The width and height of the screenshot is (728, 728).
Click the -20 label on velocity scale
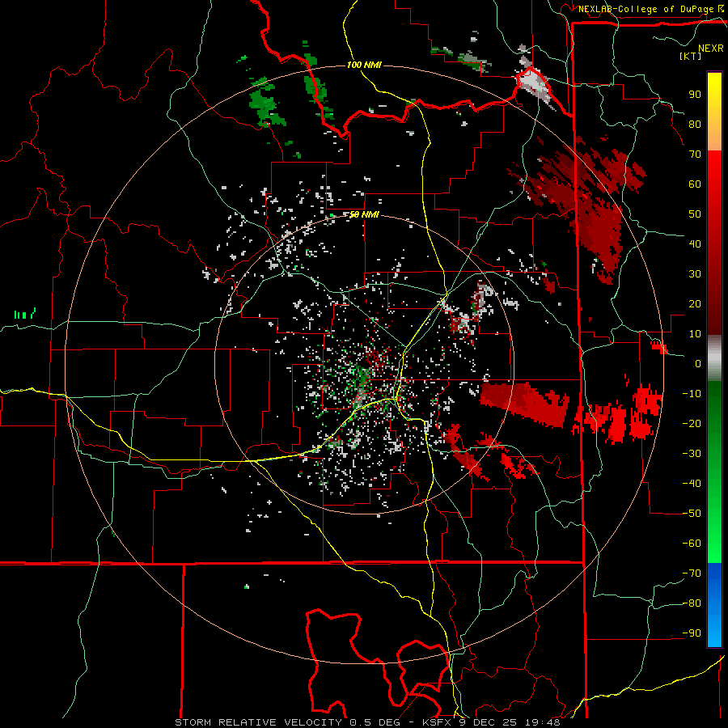click(x=692, y=423)
